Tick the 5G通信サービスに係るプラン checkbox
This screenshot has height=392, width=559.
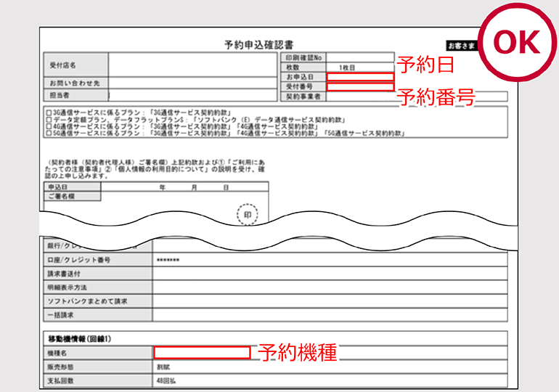point(49,134)
